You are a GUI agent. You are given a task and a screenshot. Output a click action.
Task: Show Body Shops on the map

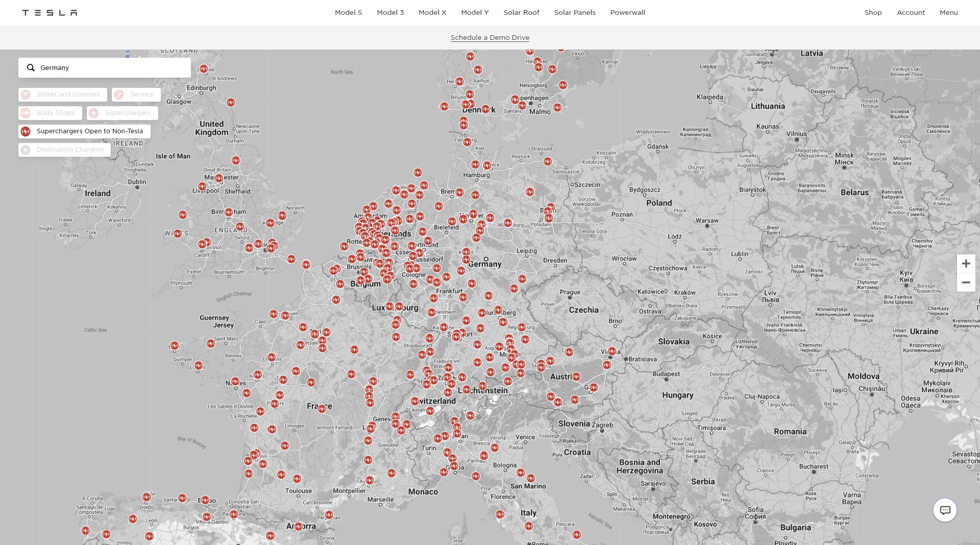click(x=50, y=113)
